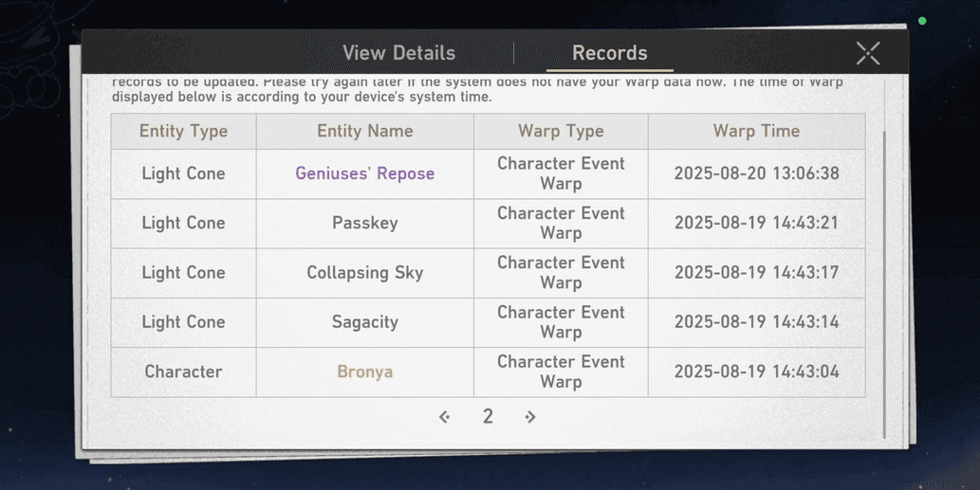Screen dimensions: 980x490
Task: Click Light Cone cell in Sagacity row
Action: pyautogui.click(x=183, y=322)
